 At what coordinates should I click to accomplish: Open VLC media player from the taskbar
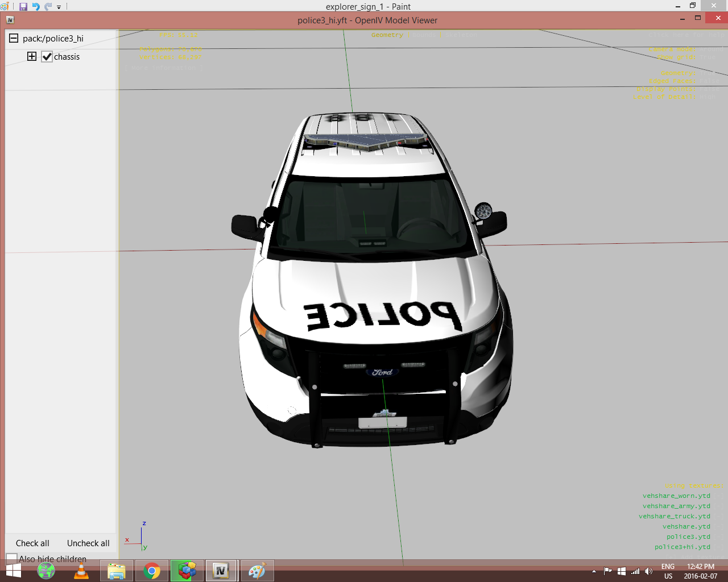(81, 571)
